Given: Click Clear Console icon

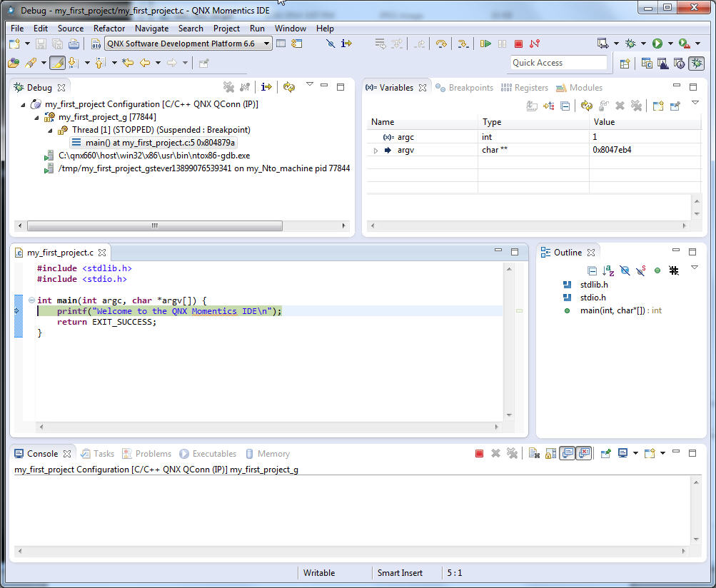Looking at the screenshot, I should (x=534, y=453).
